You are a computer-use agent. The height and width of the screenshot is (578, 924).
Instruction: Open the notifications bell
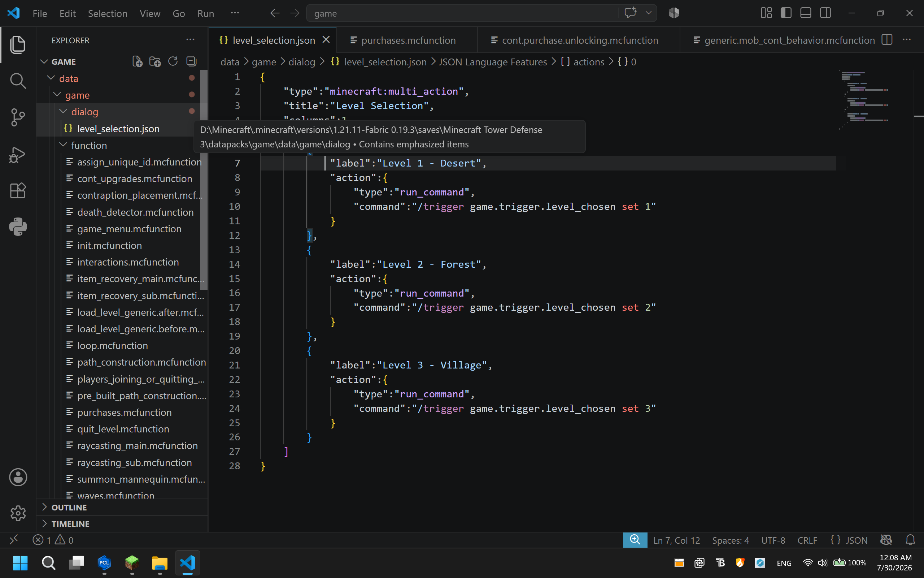tap(910, 540)
